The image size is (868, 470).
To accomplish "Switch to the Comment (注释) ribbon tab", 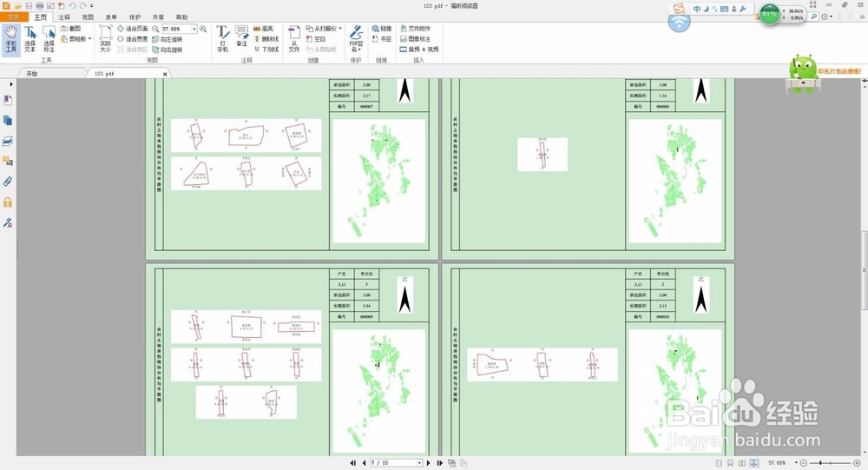I will click(64, 17).
